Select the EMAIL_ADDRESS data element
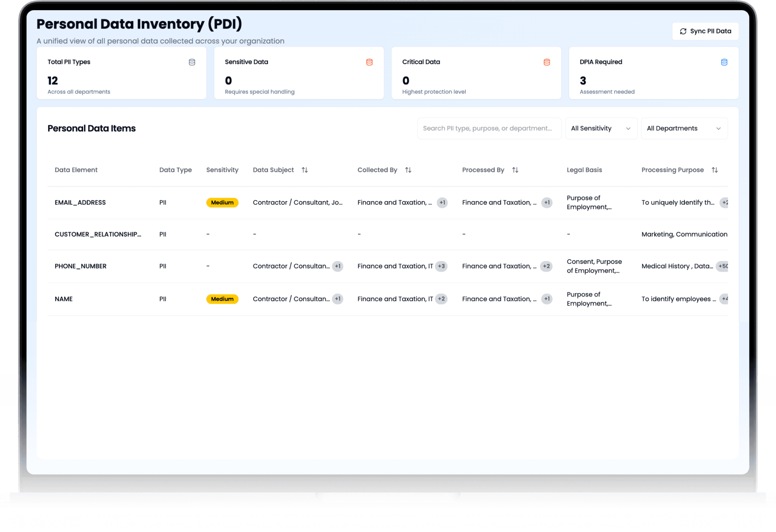This screenshot has height=532, width=776. 80,203
